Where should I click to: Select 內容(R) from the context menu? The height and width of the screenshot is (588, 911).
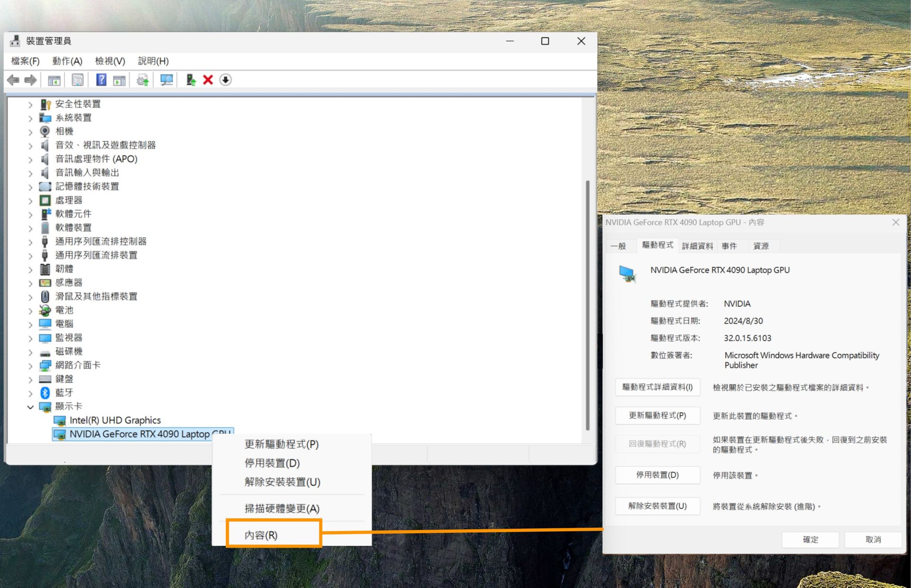click(x=260, y=534)
